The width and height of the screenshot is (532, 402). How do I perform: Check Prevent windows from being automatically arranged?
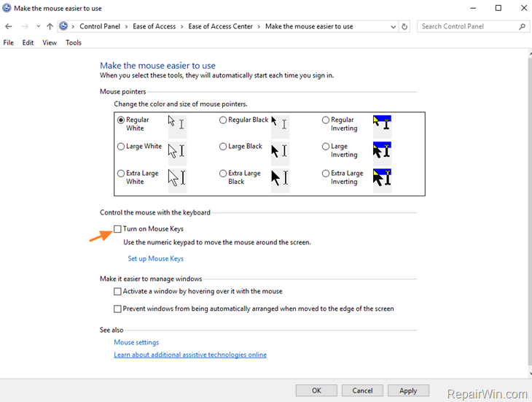point(117,309)
